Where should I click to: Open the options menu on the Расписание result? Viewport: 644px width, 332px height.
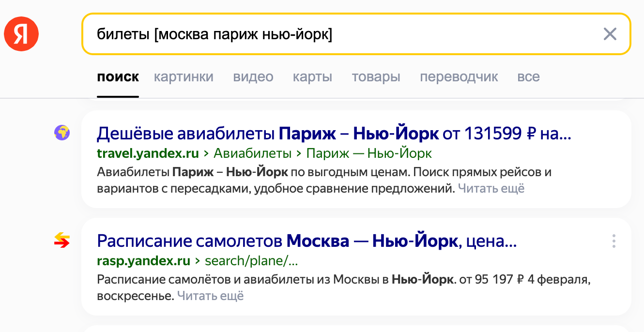pos(613,240)
